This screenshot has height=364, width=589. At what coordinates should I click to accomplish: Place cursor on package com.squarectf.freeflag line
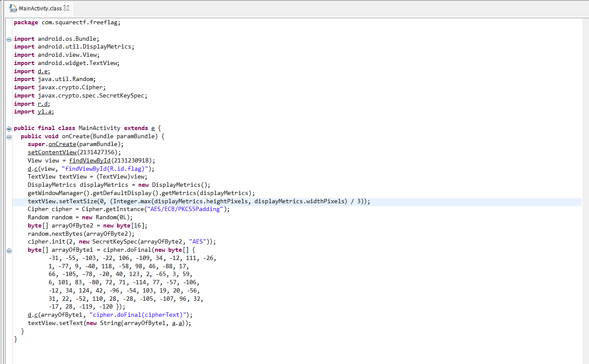point(67,23)
